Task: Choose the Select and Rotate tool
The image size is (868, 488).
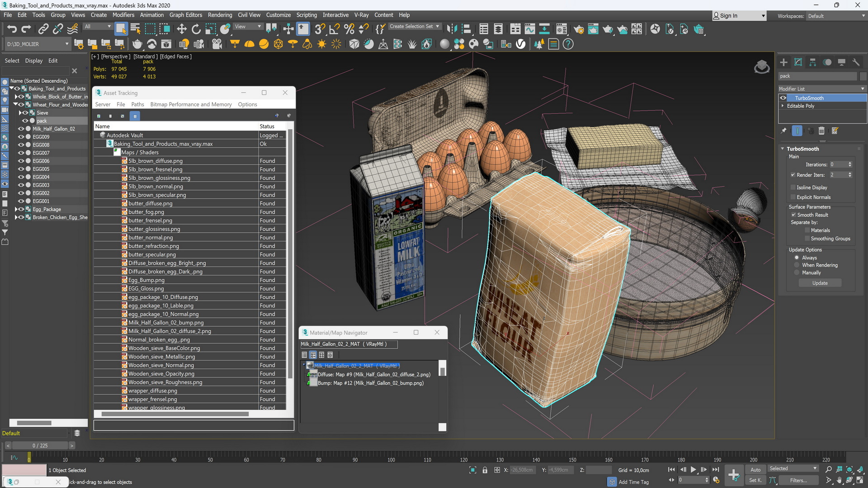Action: pos(196,29)
